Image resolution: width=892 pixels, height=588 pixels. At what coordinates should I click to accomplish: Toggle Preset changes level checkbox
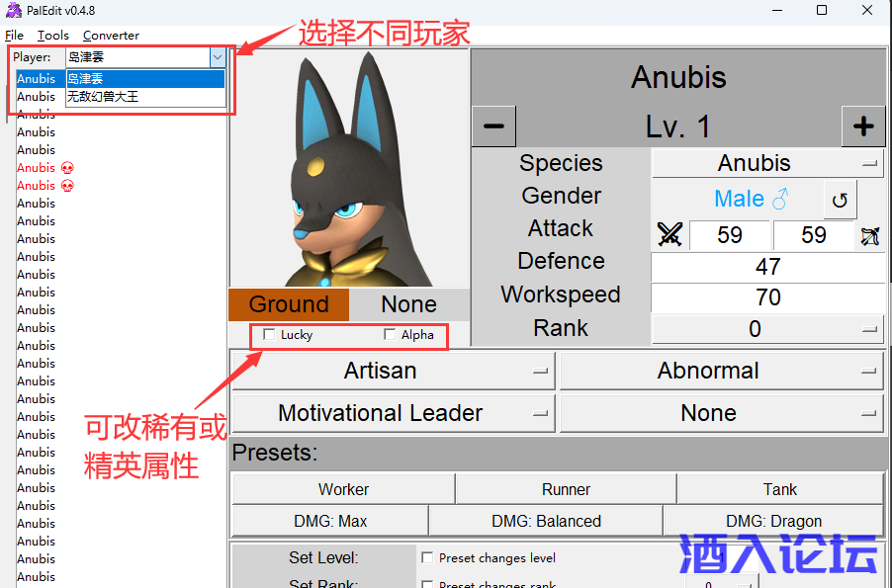click(427, 558)
